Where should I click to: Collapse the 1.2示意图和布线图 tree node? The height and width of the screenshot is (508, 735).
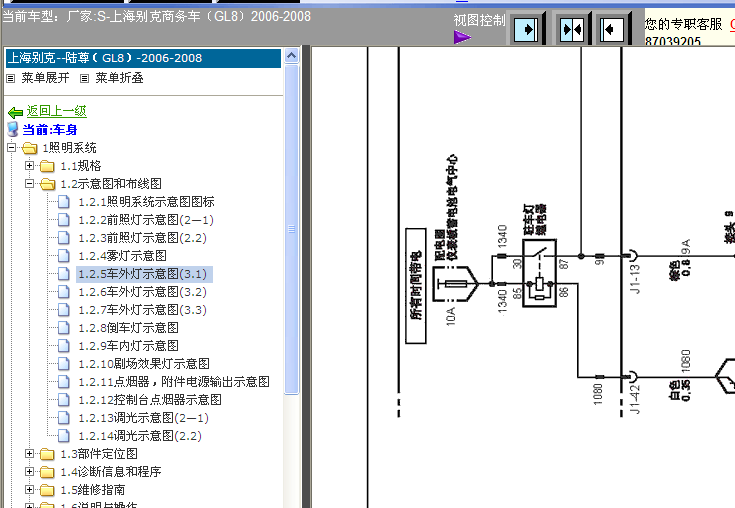pos(30,184)
